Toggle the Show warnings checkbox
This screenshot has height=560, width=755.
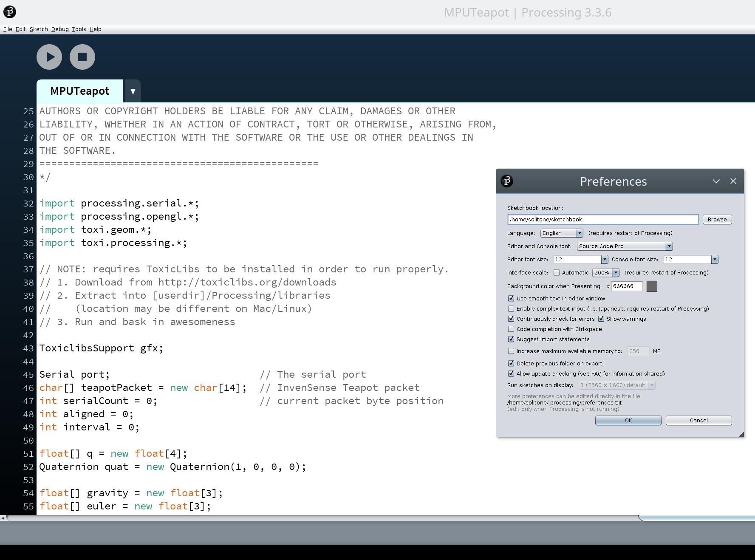tap(601, 319)
